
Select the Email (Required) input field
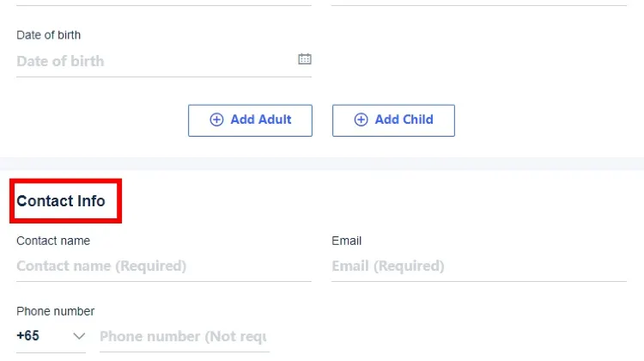(479, 266)
